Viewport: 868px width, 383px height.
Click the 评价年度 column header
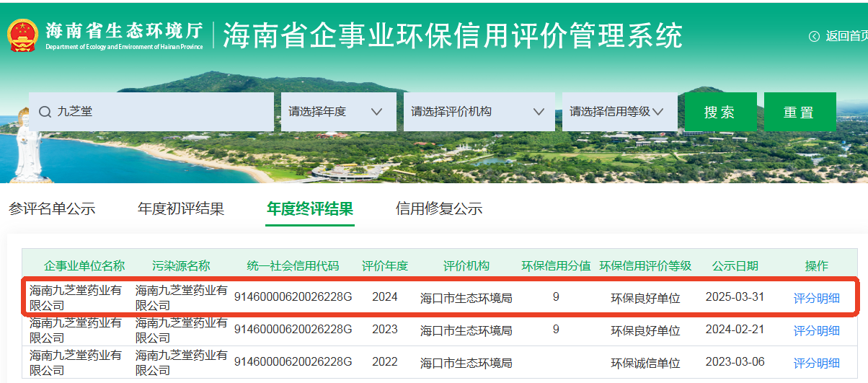(385, 265)
